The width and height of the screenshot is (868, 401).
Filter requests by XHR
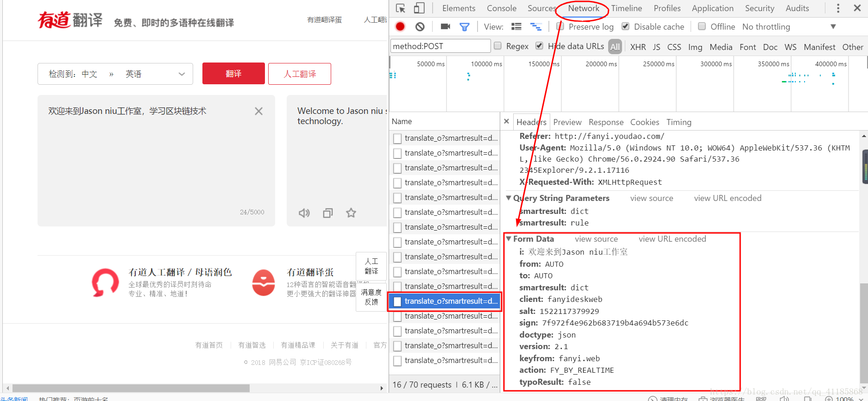tap(638, 47)
